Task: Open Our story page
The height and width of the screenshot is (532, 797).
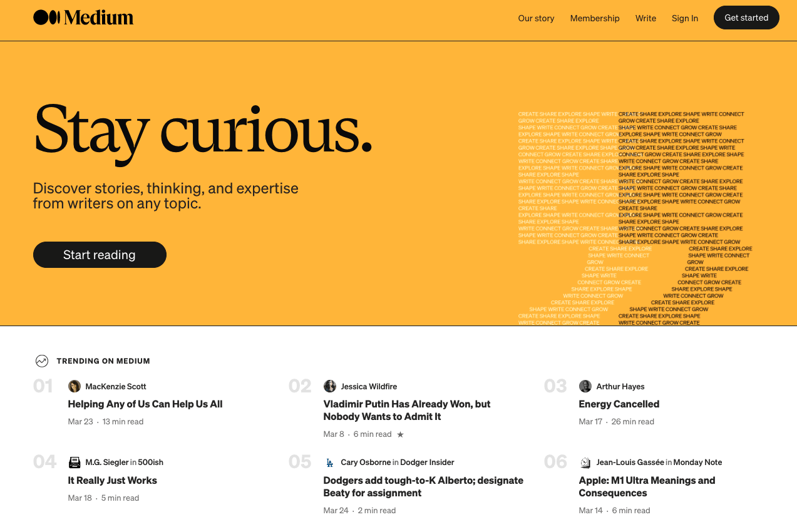Action: click(x=536, y=18)
